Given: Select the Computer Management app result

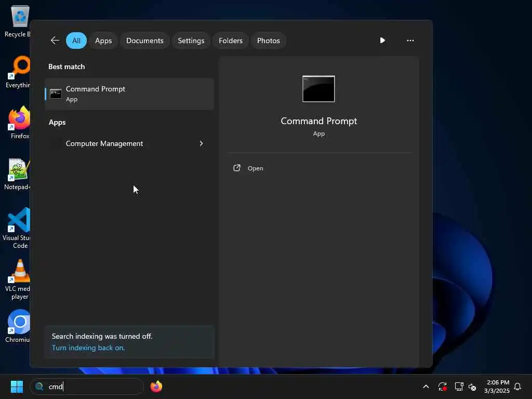Looking at the screenshot, I should (129, 143).
